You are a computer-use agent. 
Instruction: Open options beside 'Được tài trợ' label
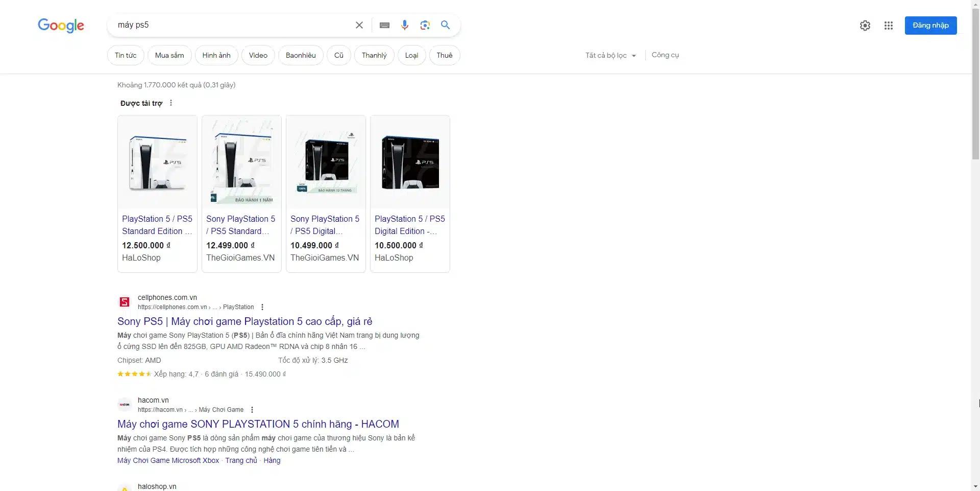click(x=171, y=103)
